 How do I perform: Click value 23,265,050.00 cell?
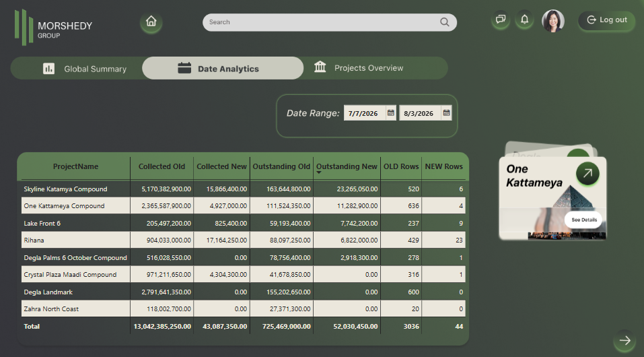(357, 189)
